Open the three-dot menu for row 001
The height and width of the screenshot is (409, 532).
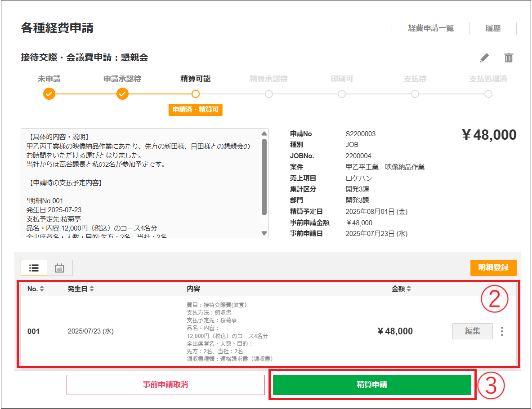point(502,331)
